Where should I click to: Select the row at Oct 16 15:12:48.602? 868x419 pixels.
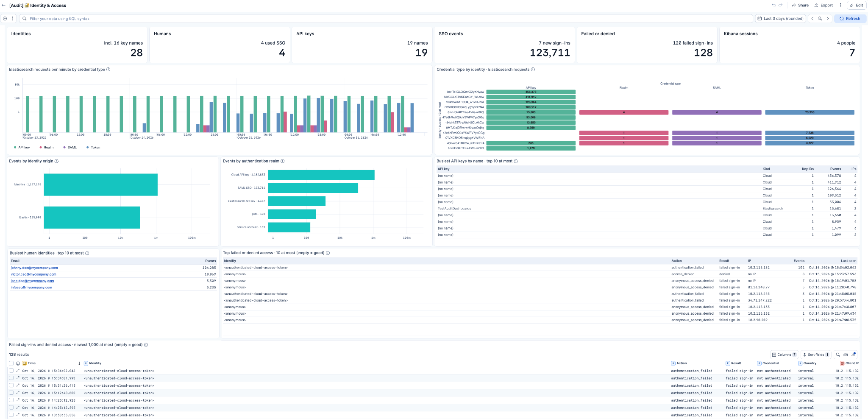click(11, 393)
